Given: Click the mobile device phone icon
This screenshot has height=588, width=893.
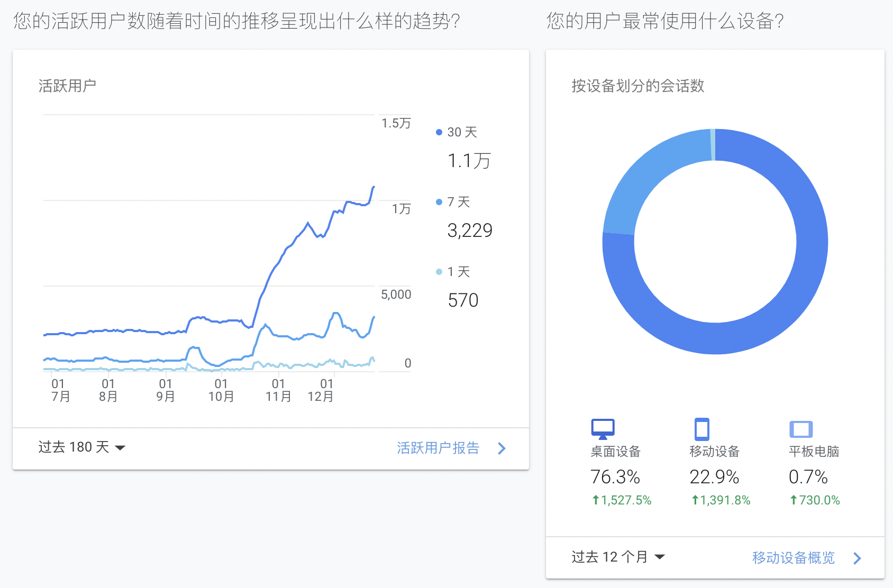Looking at the screenshot, I should click(701, 429).
